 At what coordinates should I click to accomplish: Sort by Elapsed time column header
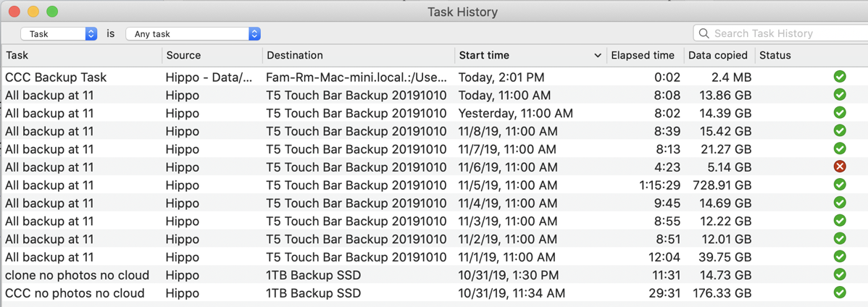(x=642, y=56)
